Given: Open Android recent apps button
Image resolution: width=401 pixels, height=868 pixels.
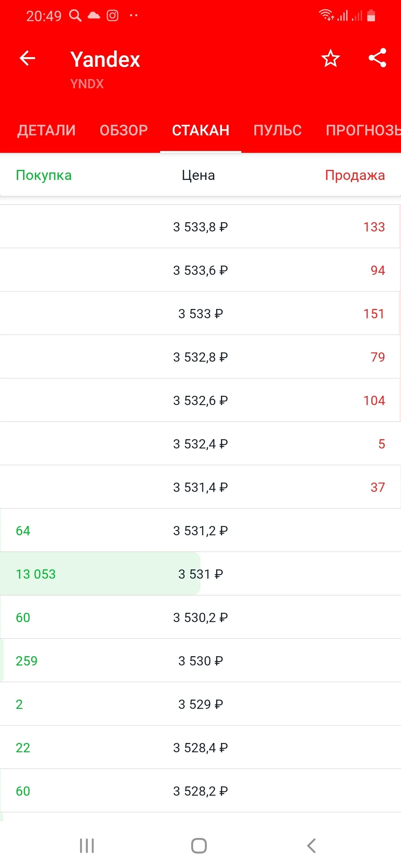Looking at the screenshot, I should (x=87, y=846).
